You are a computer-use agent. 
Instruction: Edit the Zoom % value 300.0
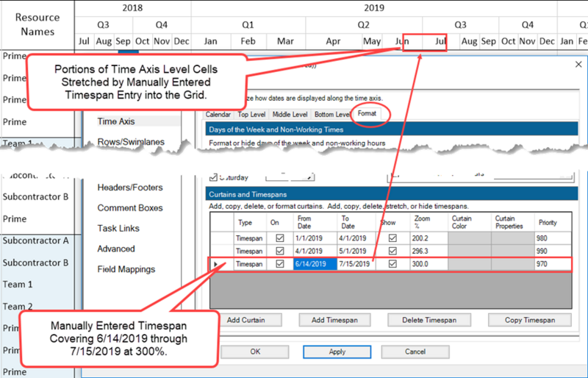tap(429, 264)
